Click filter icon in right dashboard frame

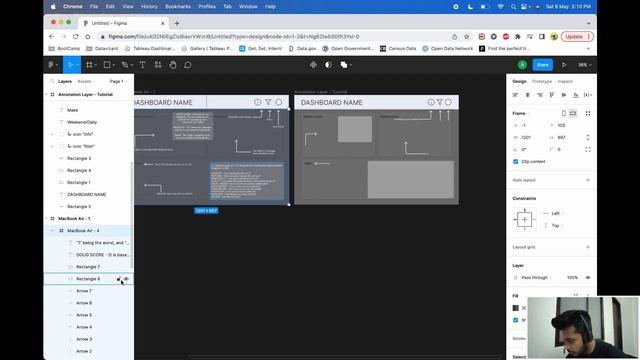coord(440,102)
